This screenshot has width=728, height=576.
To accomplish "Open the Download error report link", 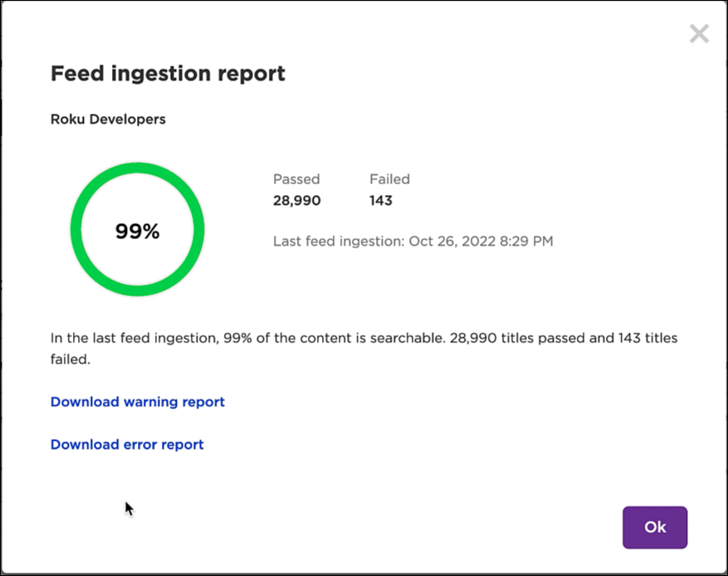I will pyautogui.click(x=127, y=445).
